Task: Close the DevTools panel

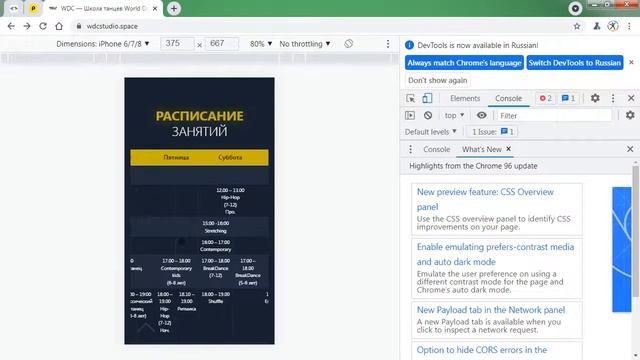Action: click(x=631, y=98)
